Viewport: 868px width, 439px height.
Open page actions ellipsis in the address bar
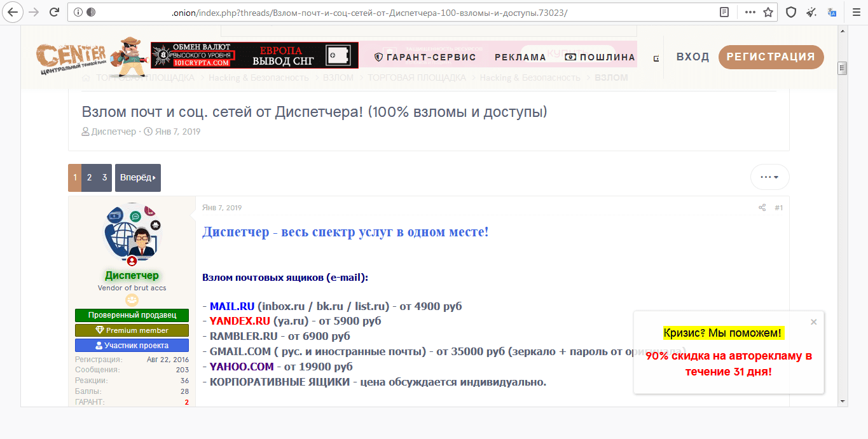point(750,12)
